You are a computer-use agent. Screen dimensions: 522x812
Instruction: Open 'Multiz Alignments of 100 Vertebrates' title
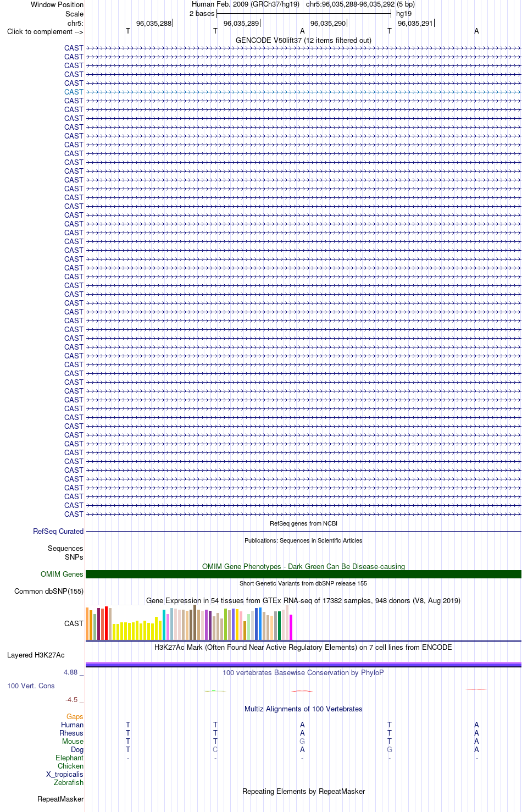click(303, 709)
